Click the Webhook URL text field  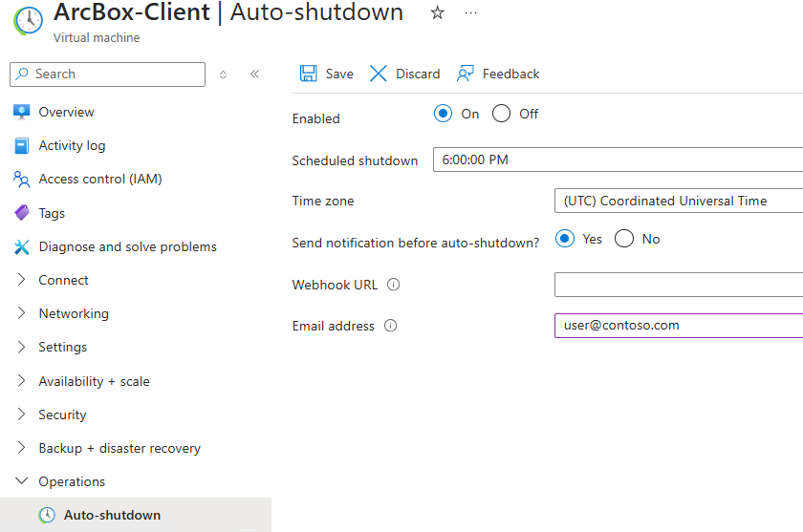point(677,285)
